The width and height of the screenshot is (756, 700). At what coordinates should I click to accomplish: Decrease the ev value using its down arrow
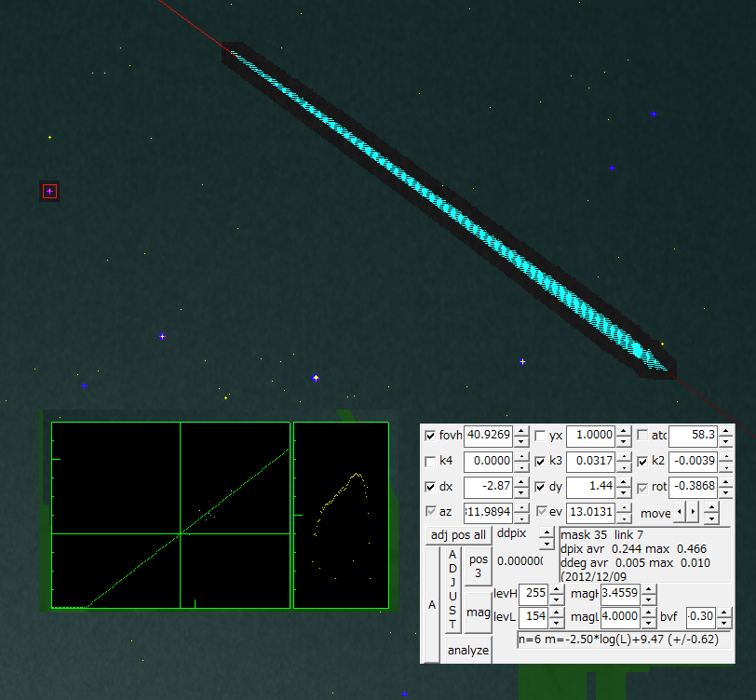pos(624,518)
